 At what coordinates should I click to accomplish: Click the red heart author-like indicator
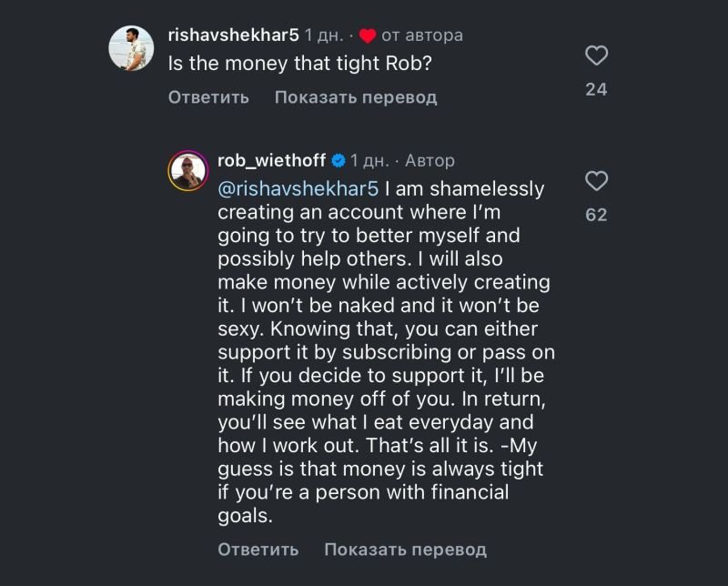tap(368, 36)
